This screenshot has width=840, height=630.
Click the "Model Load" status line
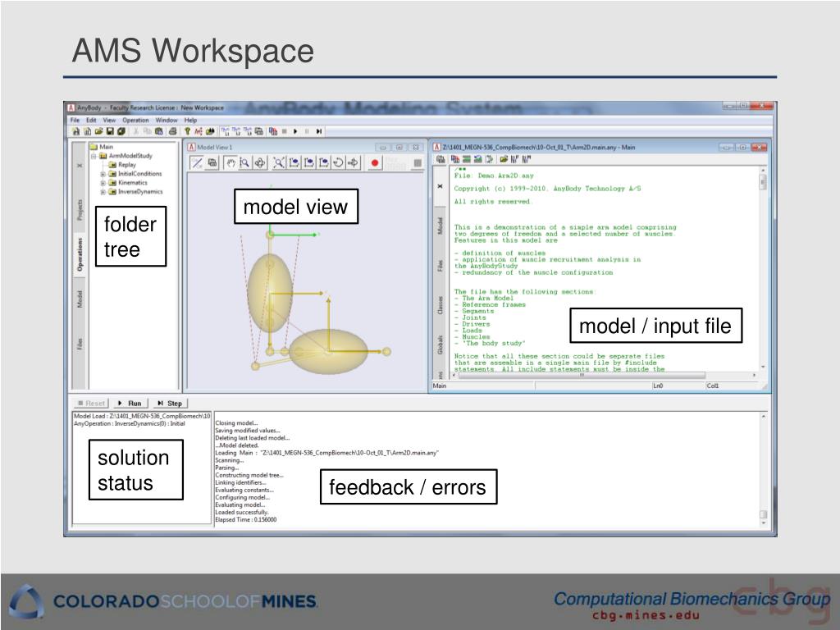pyautogui.click(x=142, y=416)
